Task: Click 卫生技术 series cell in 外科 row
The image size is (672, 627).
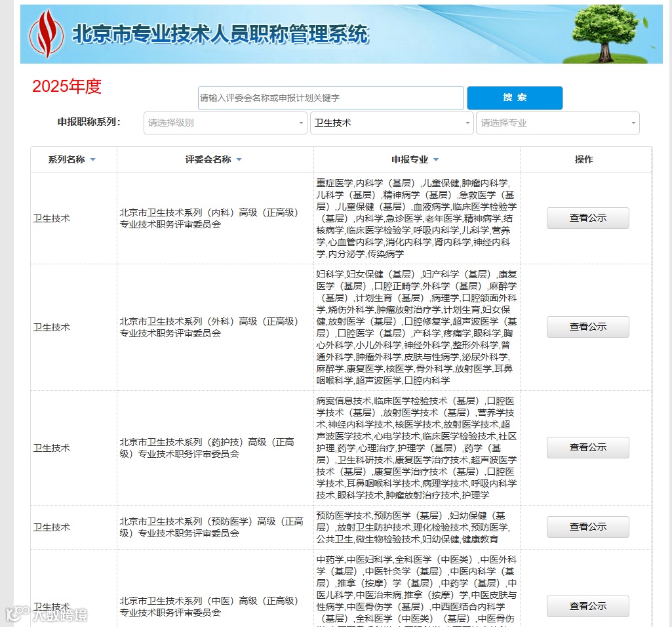Action: [x=73, y=327]
